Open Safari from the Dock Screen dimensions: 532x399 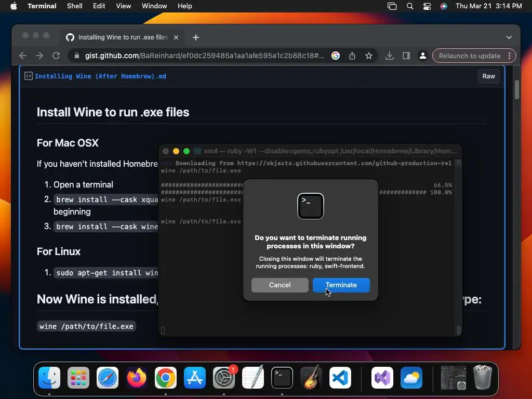(x=108, y=378)
